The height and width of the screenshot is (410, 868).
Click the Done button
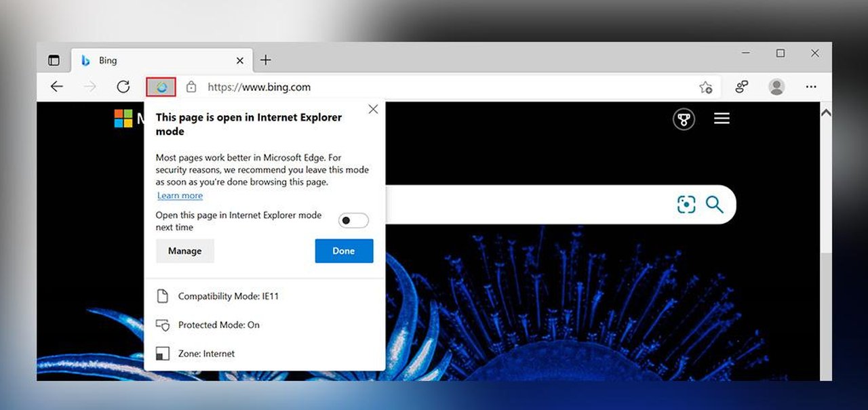pyautogui.click(x=344, y=251)
